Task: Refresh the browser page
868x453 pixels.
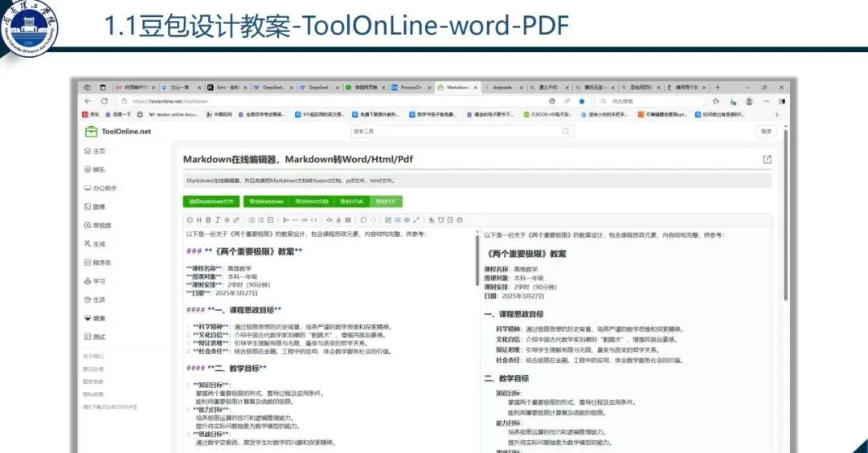Action: coord(104,101)
